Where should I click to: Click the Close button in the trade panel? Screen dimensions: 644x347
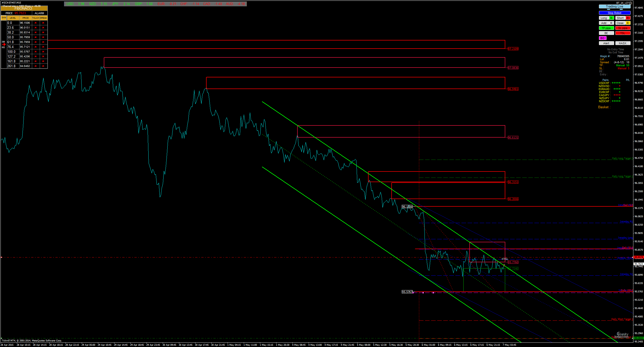coord(620,23)
